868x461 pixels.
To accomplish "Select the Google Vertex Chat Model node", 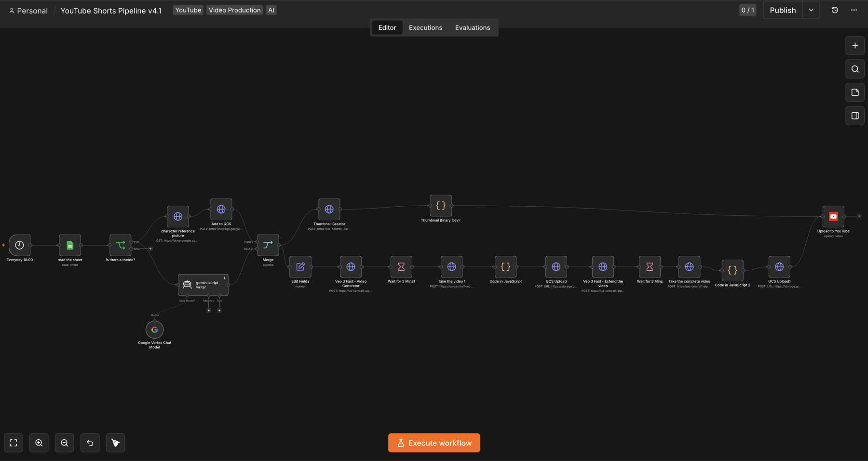I will tap(154, 330).
